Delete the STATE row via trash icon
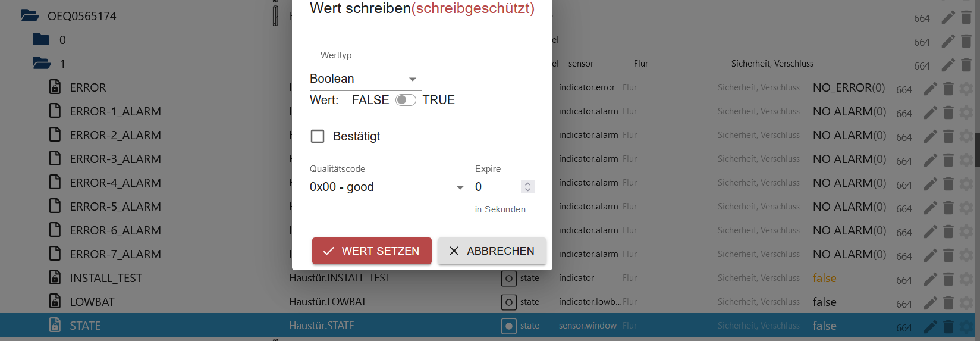 [948, 327]
